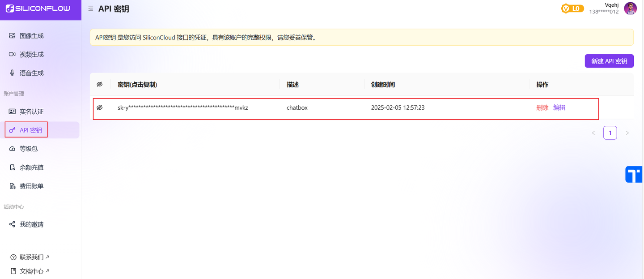The image size is (644, 279).
Task: Collapse the sidebar using the top toggle icon
Action: tap(90, 8)
